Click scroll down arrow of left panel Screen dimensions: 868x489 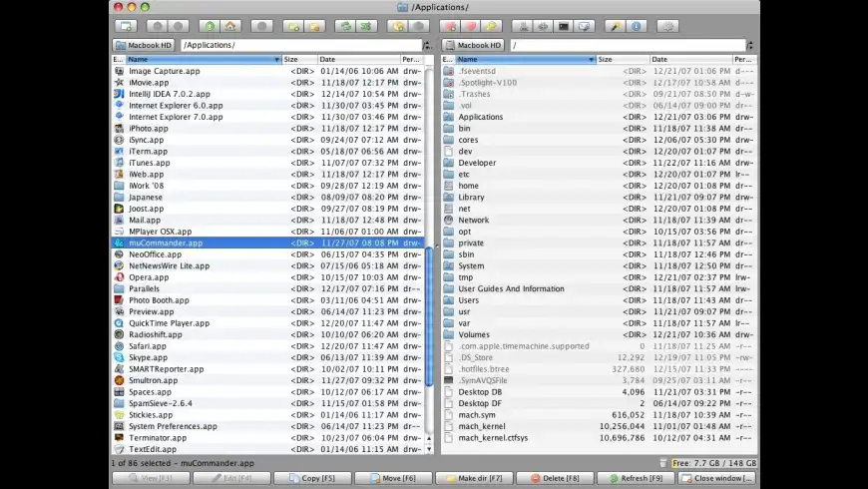coord(429,449)
